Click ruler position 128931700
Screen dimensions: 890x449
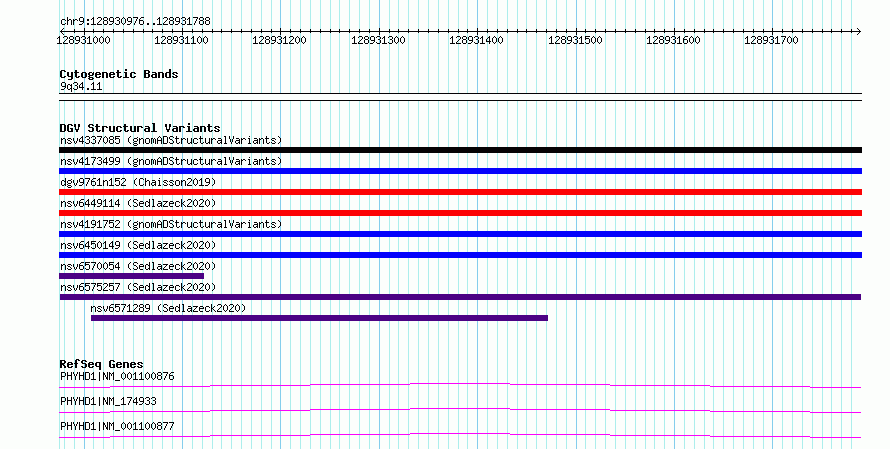771,40
